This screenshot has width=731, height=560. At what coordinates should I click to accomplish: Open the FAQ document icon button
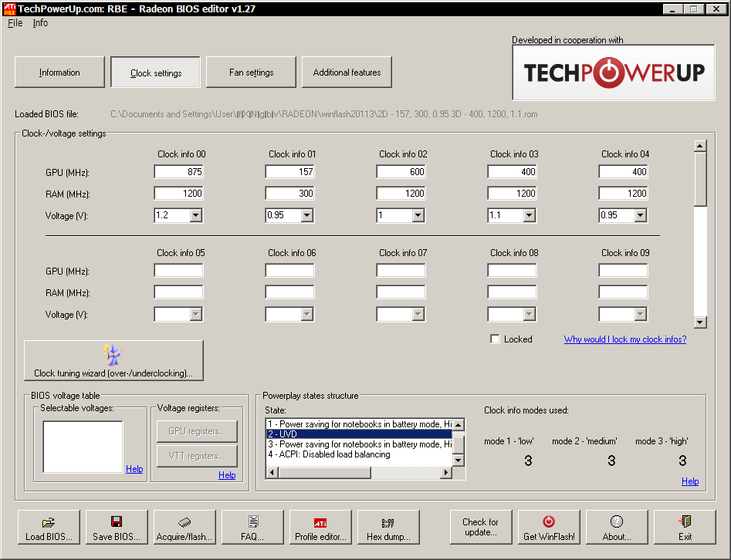tap(252, 528)
